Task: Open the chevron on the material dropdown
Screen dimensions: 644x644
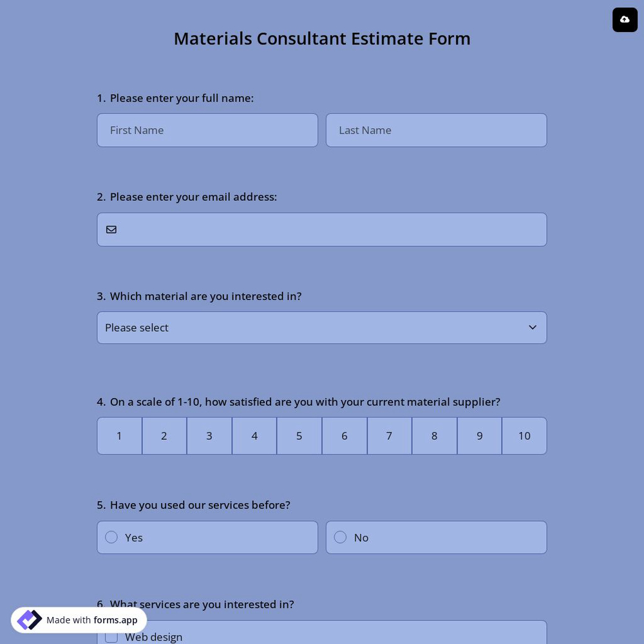Action: (533, 327)
